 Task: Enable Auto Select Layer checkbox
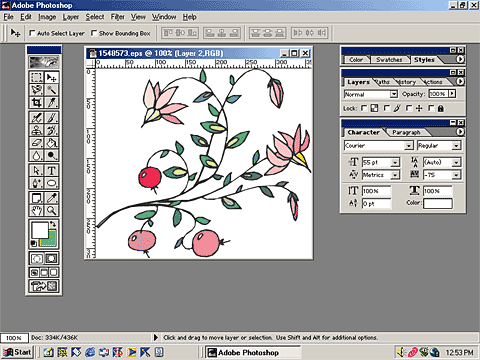click(x=32, y=33)
